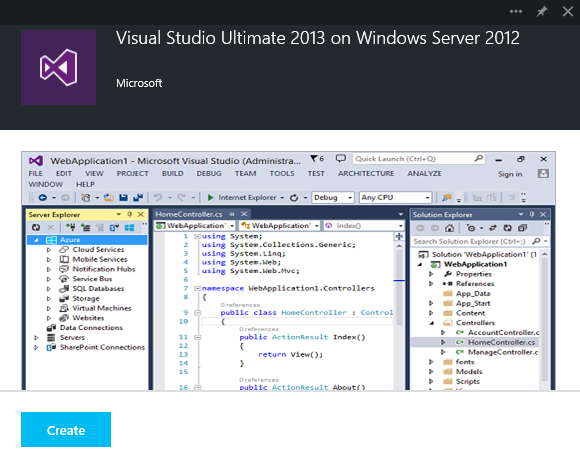Select Virtual Machines in the Azure tree
The height and width of the screenshot is (454, 580).
[102, 308]
